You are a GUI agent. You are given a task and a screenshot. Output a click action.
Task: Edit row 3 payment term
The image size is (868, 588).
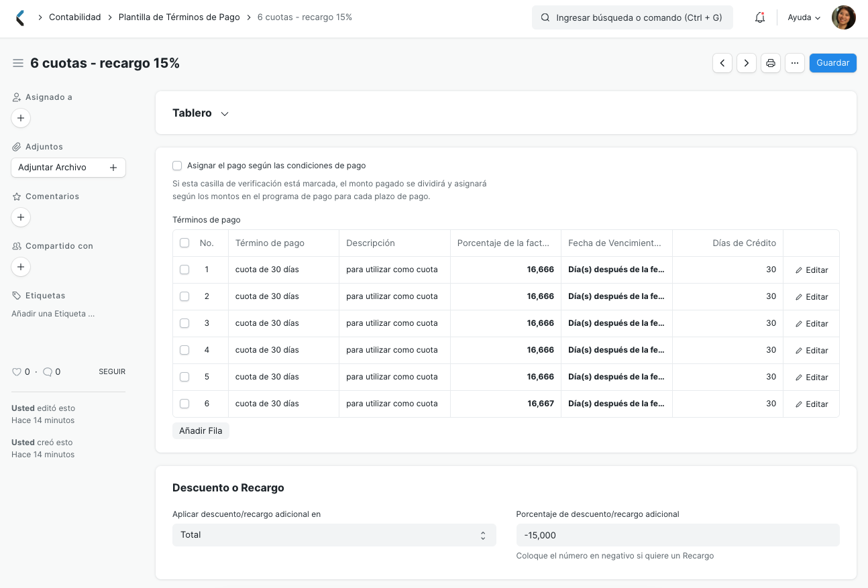pyautogui.click(x=812, y=324)
